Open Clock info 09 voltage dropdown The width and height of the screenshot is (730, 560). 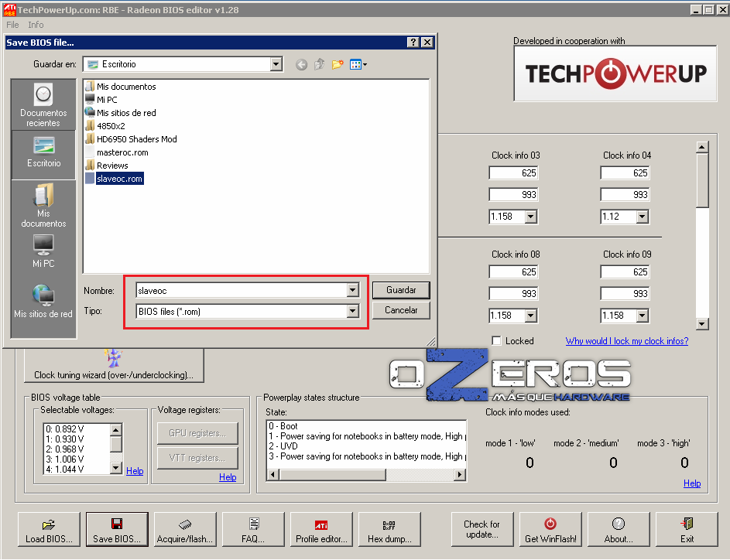coord(643,316)
